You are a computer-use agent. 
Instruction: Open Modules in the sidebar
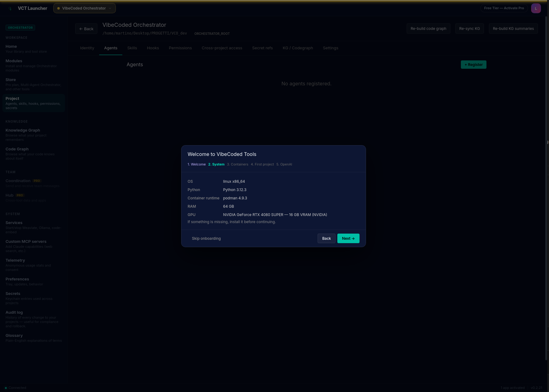click(34, 65)
